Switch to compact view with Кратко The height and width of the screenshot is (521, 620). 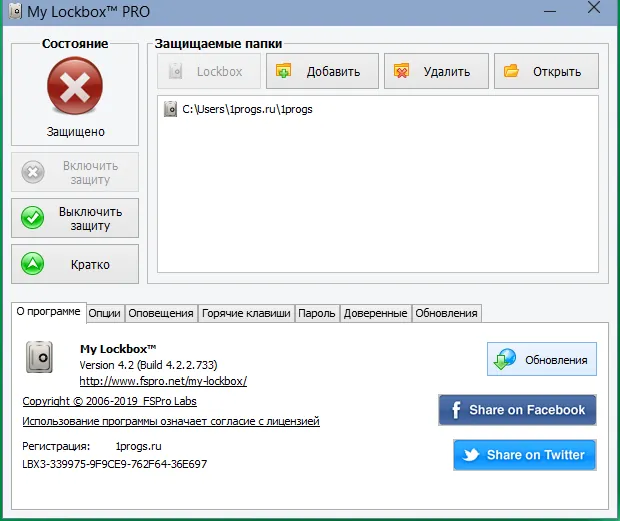click(x=75, y=264)
